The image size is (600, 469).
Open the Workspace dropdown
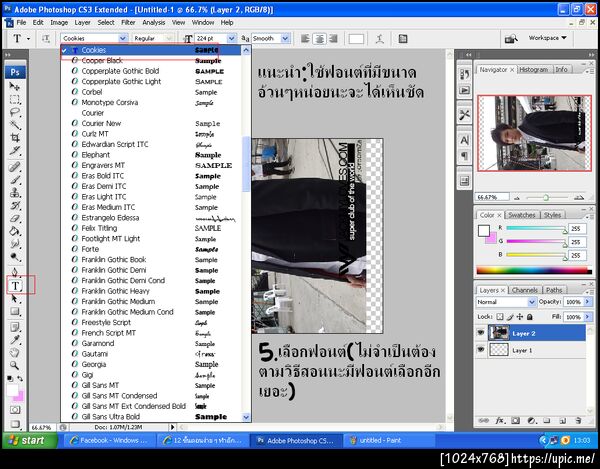[x=547, y=38]
